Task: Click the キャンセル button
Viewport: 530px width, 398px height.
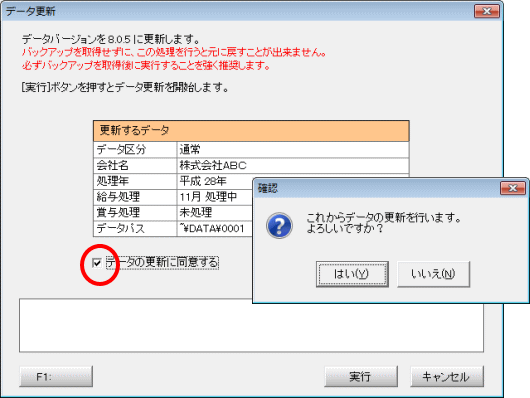Action: pyautogui.click(x=447, y=376)
